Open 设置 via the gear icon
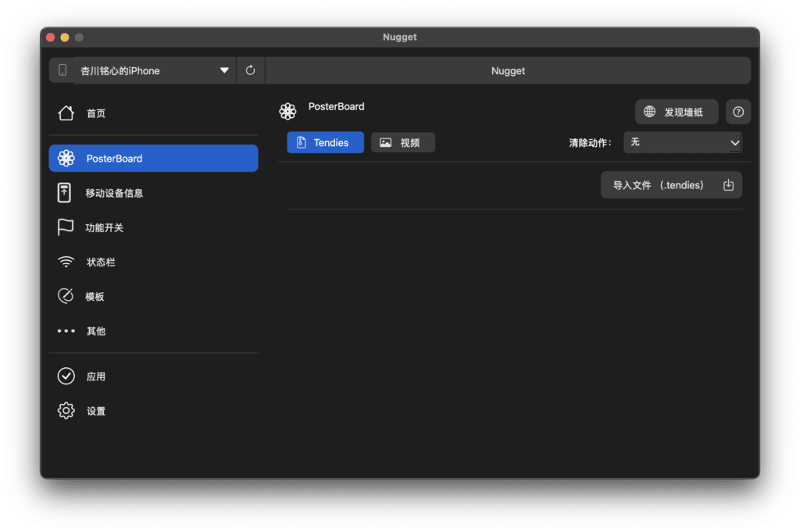This screenshot has width=800, height=532. point(66,411)
